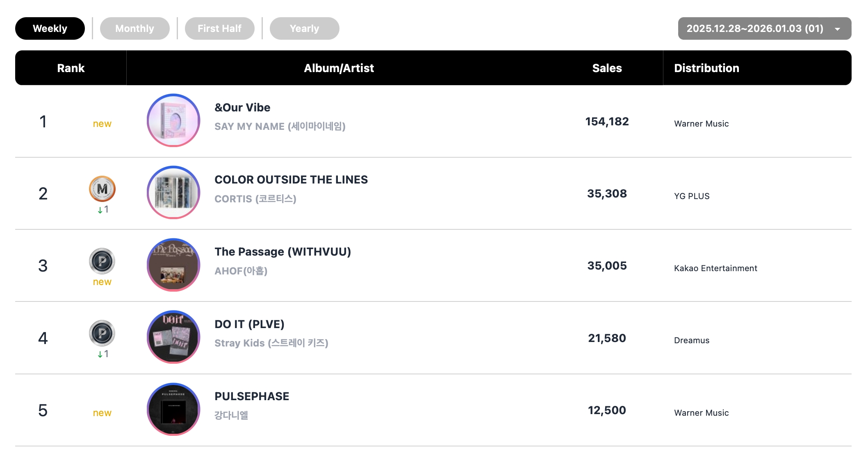Click the DO IT (PLVE) album title

(249, 324)
